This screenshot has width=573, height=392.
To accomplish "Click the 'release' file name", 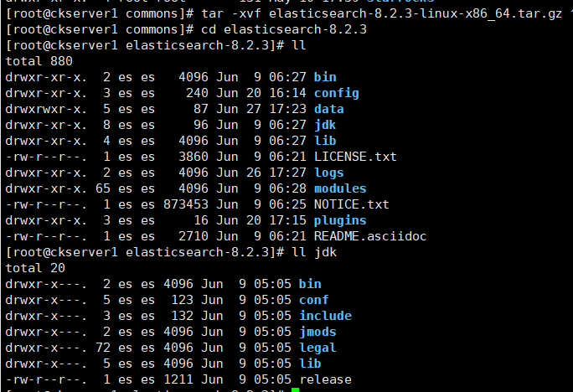I will pos(325,379).
